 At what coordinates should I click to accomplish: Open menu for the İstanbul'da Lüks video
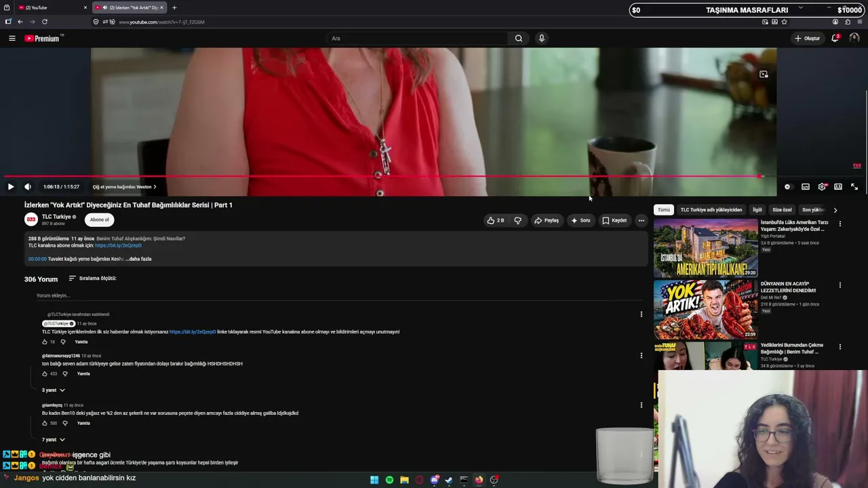tap(840, 224)
